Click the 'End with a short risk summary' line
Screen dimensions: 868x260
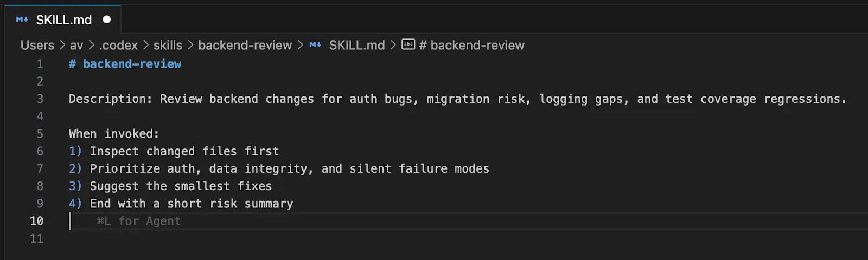191,204
